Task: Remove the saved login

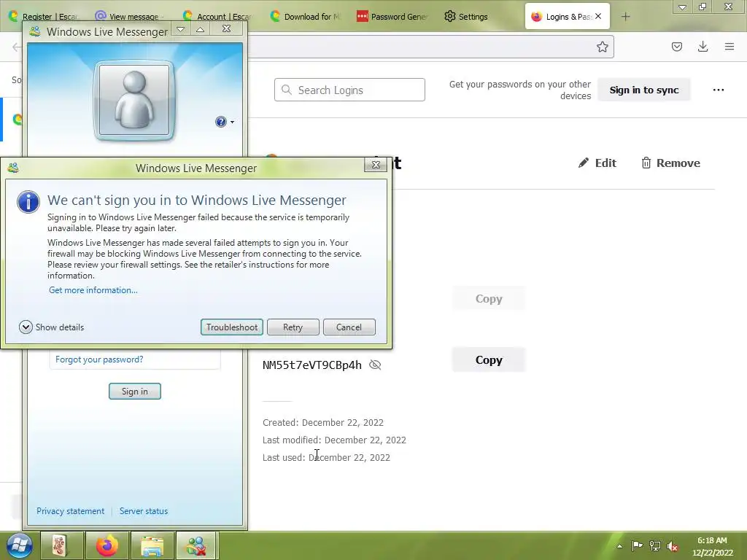Action: 670,163
